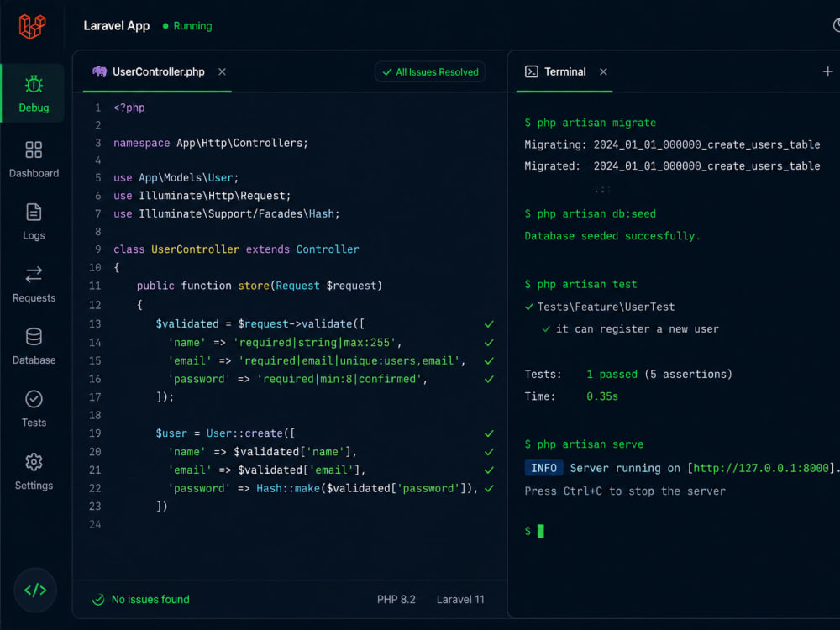This screenshot has width=840, height=630.
Task: Click the terminal cursor prompt
Action: click(x=540, y=531)
